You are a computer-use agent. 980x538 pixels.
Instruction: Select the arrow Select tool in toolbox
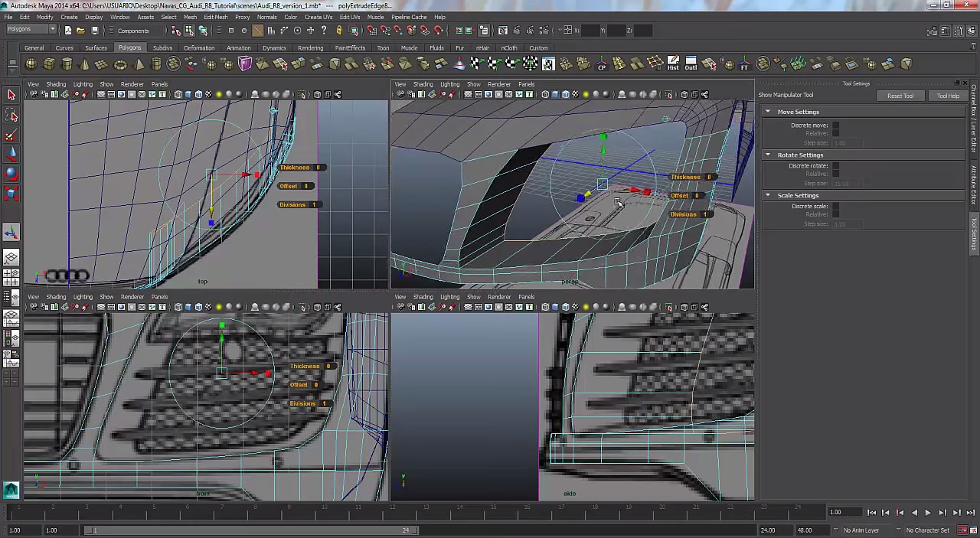[x=11, y=96]
